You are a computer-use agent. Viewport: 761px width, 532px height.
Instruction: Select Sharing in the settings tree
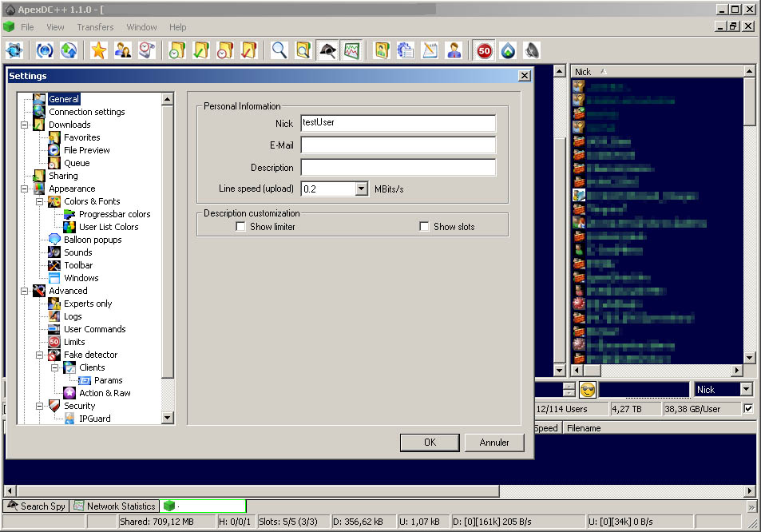(63, 176)
